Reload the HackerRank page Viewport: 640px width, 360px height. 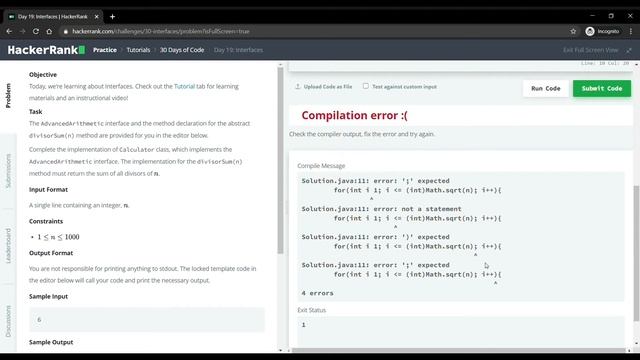(x=36, y=31)
